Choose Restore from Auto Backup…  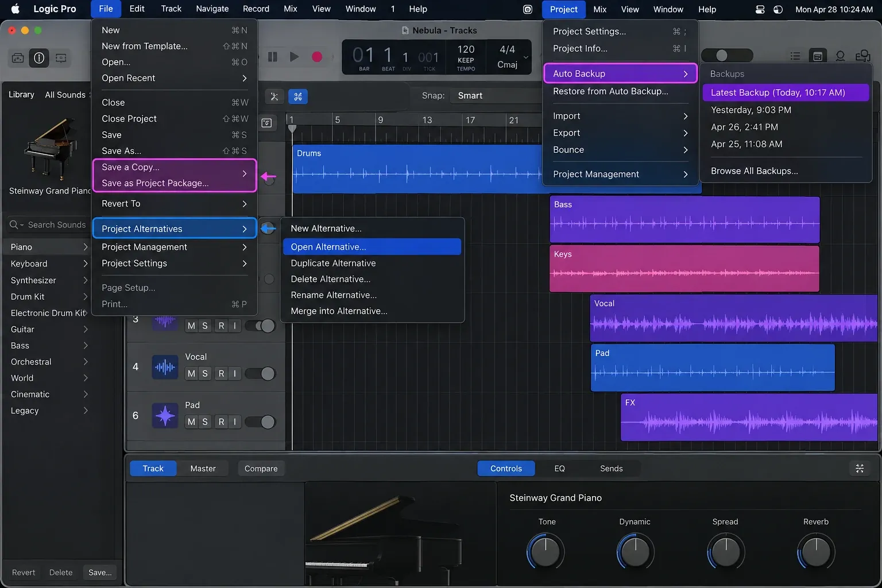(620, 91)
